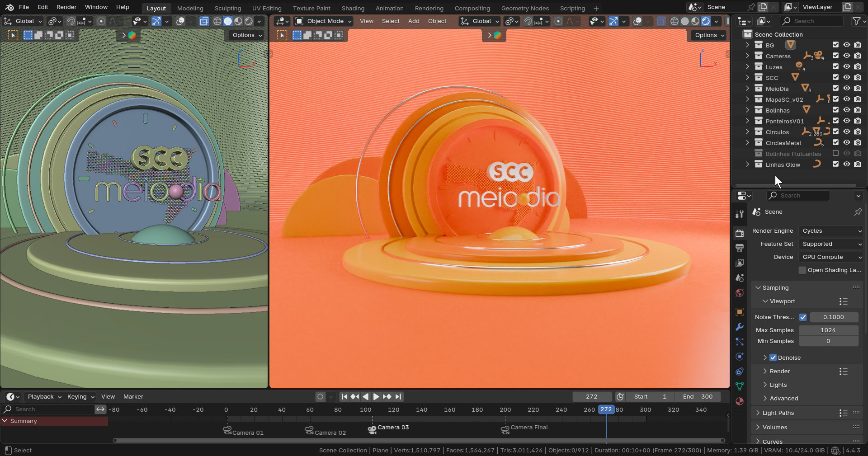The image size is (868, 456).
Task: Click the Noise Threshold 0.1000 value slider
Action: point(834,317)
